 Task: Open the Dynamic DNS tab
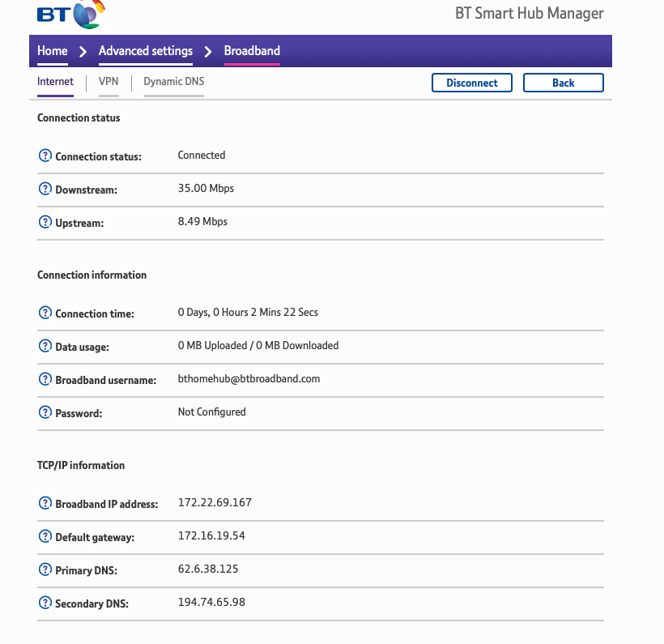pyautogui.click(x=173, y=82)
